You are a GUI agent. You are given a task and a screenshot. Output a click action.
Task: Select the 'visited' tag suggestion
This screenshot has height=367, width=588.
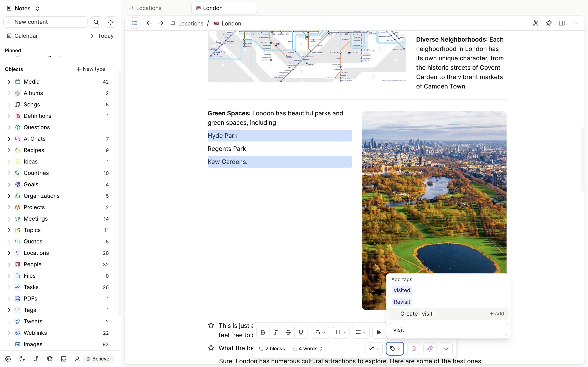click(402, 290)
